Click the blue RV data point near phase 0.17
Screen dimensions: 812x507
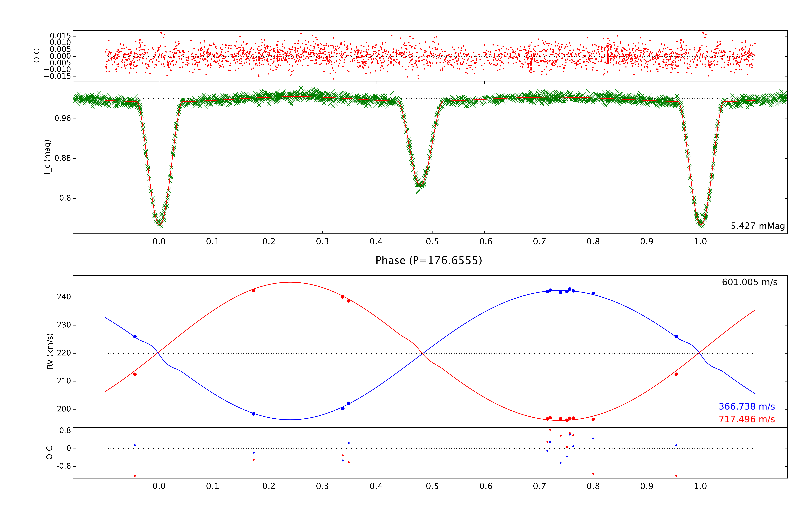[x=254, y=414]
